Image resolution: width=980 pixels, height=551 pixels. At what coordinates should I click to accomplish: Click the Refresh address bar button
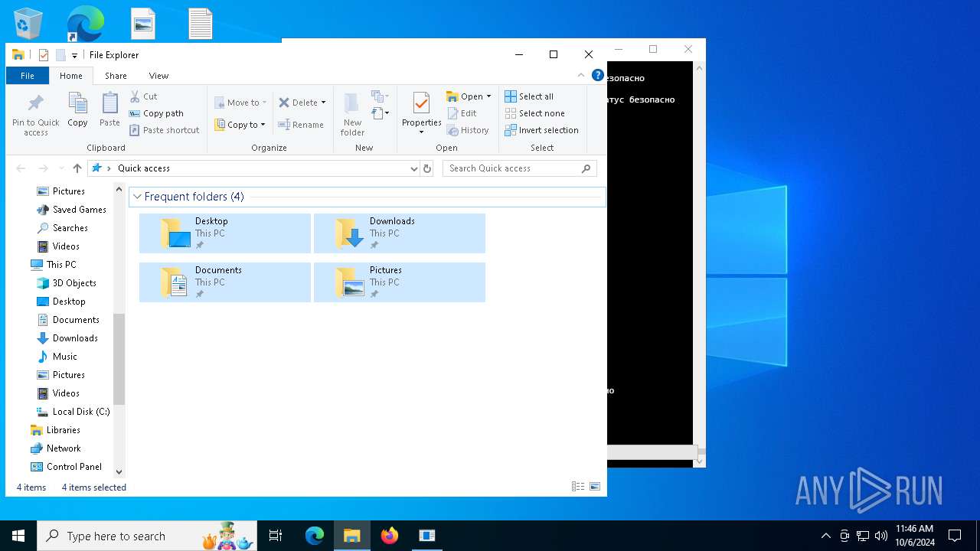[427, 168]
